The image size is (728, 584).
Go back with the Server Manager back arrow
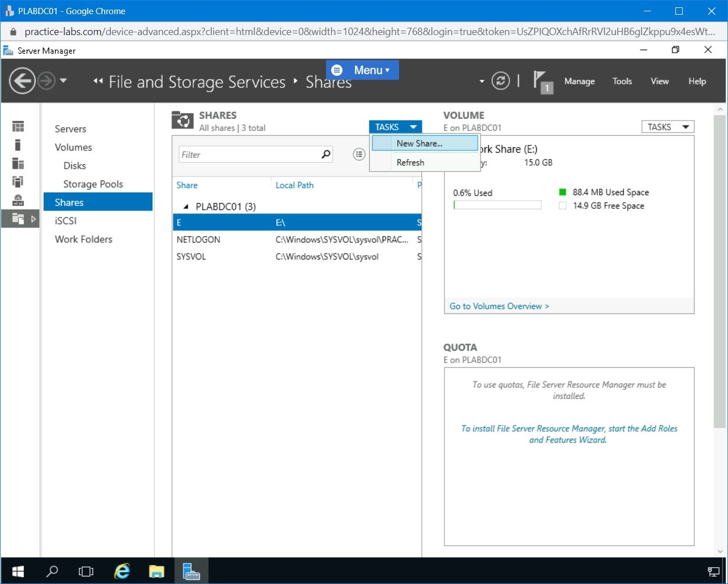[x=22, y=81]
